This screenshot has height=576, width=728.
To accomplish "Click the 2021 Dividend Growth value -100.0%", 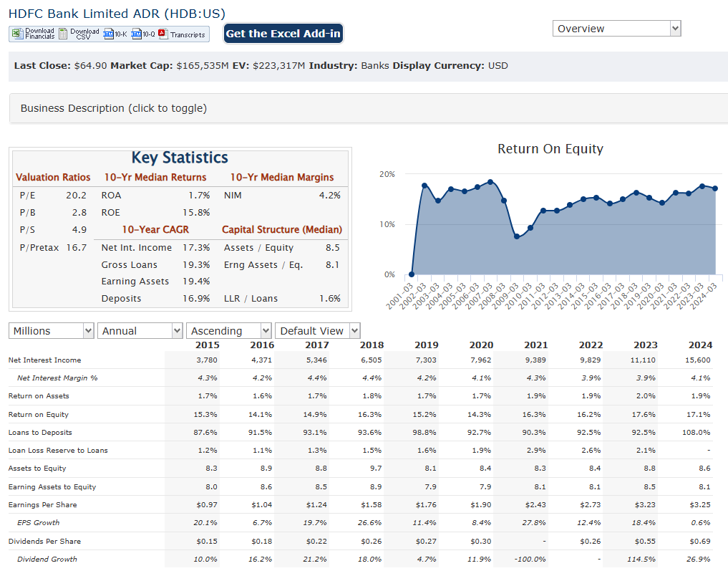I will point(530,560).
